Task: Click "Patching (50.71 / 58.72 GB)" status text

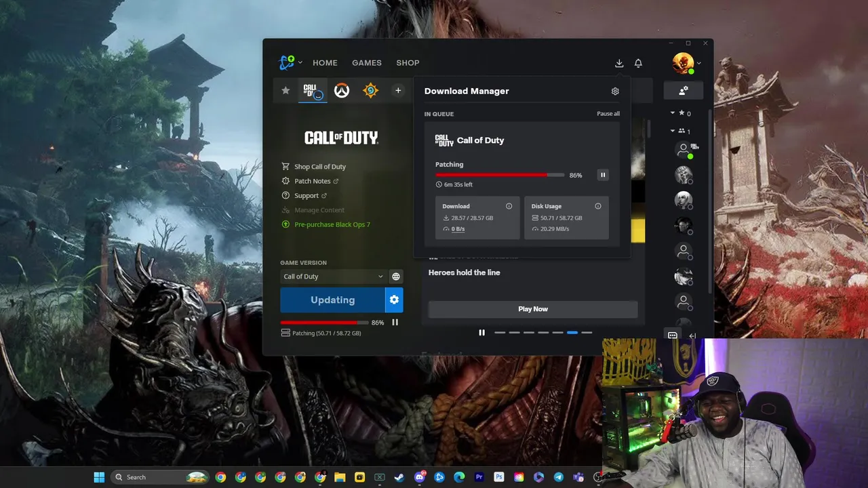Action: (326, 333)
